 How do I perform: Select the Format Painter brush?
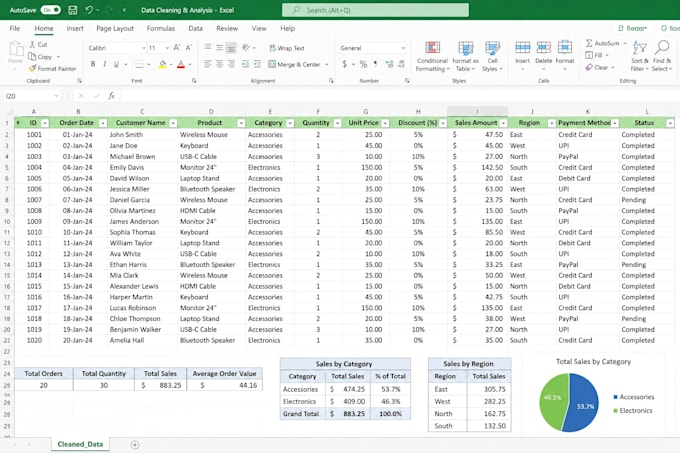[x=32, y=68]
